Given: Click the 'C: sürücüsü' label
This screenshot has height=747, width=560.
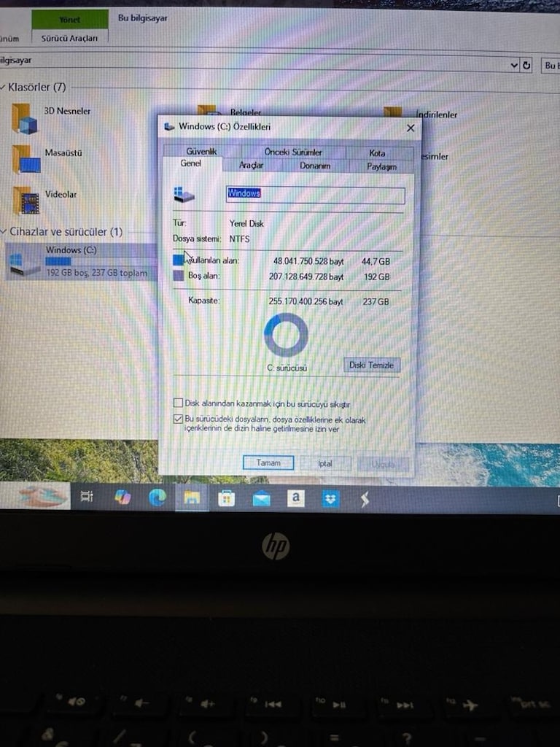Looking at the screenshot, I should click(x=287, y=368).
